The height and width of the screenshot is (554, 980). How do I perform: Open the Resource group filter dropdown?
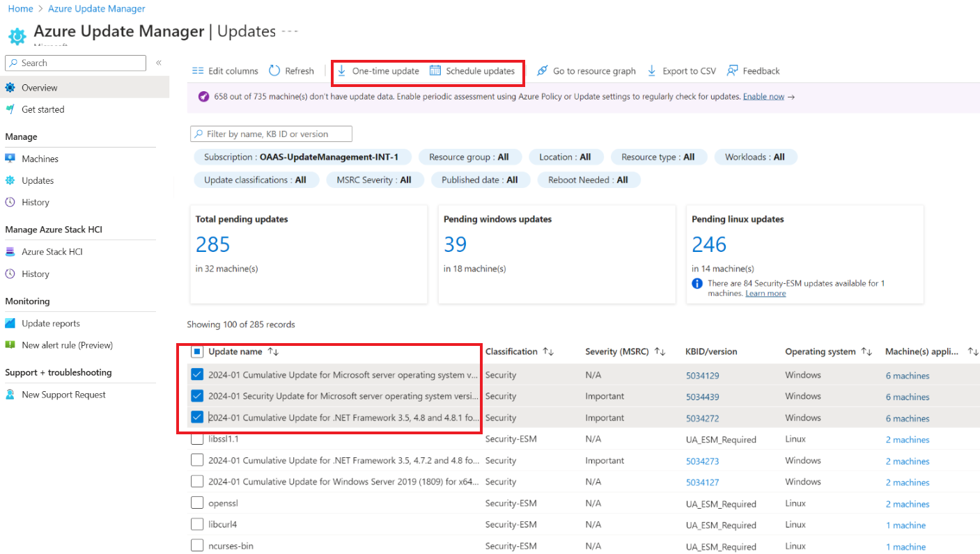[469, 157]
